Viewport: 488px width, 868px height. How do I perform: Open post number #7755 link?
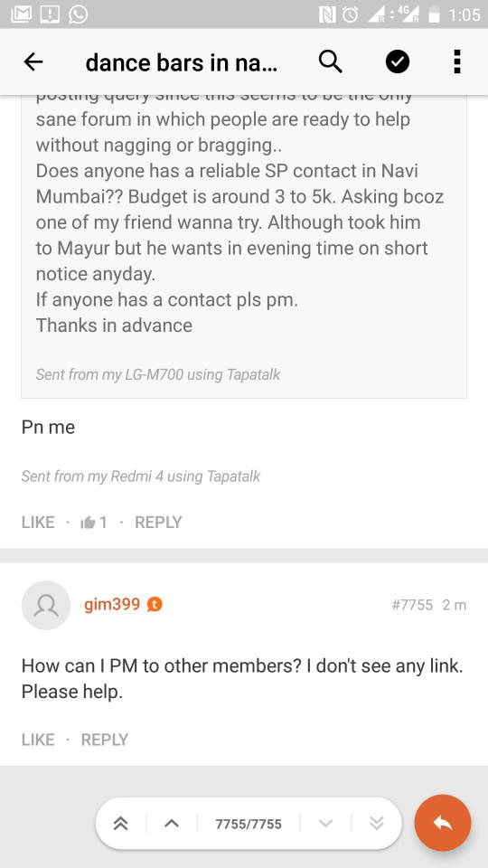[x=412, y=605]
